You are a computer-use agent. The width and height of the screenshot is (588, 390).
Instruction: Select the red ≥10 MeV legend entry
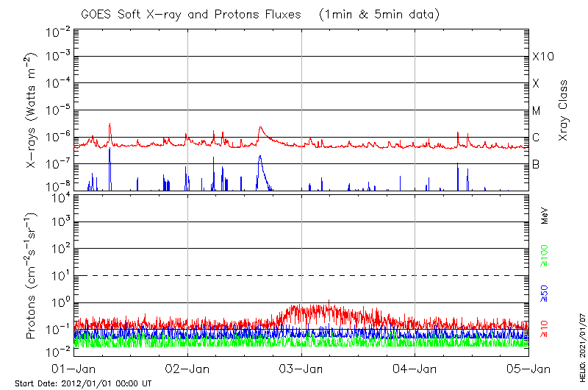pos(545,329)
